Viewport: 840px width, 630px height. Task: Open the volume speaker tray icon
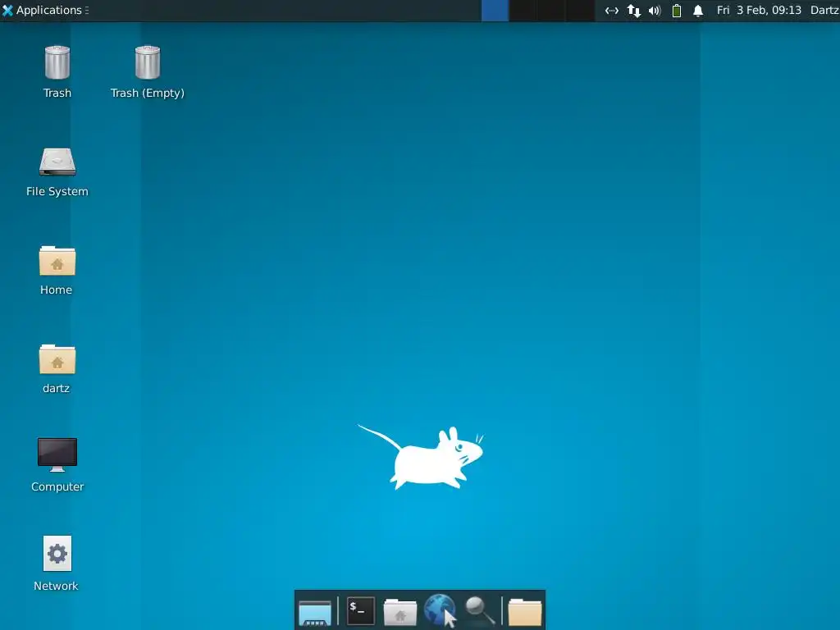pyautogui.click(x=655, y=10)
